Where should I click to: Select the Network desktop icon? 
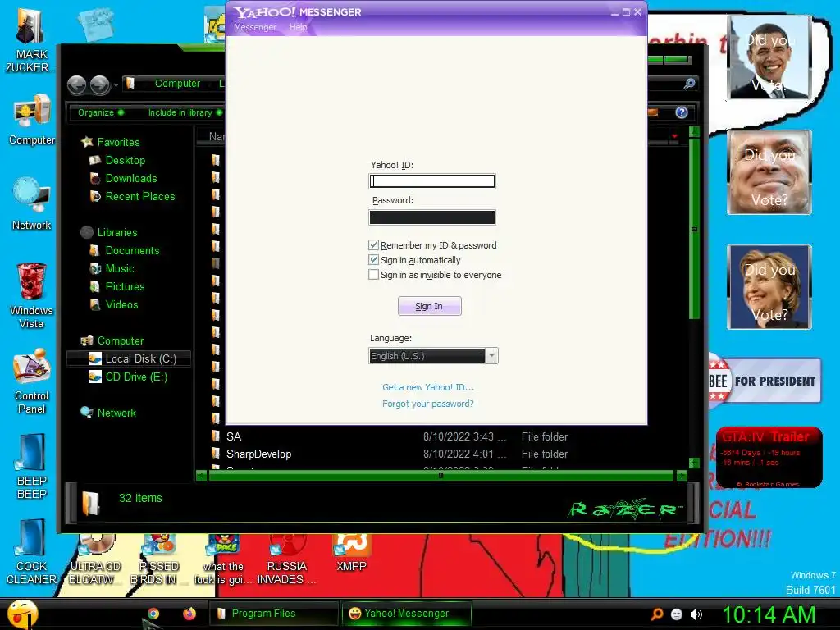[32, 204]
